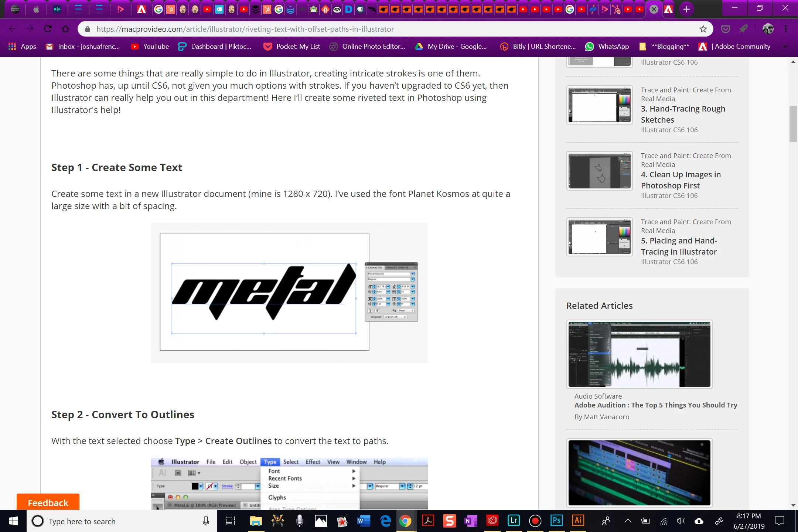Open the Chrome profile avatar
The image size is (798, 532).
(768, 29)
